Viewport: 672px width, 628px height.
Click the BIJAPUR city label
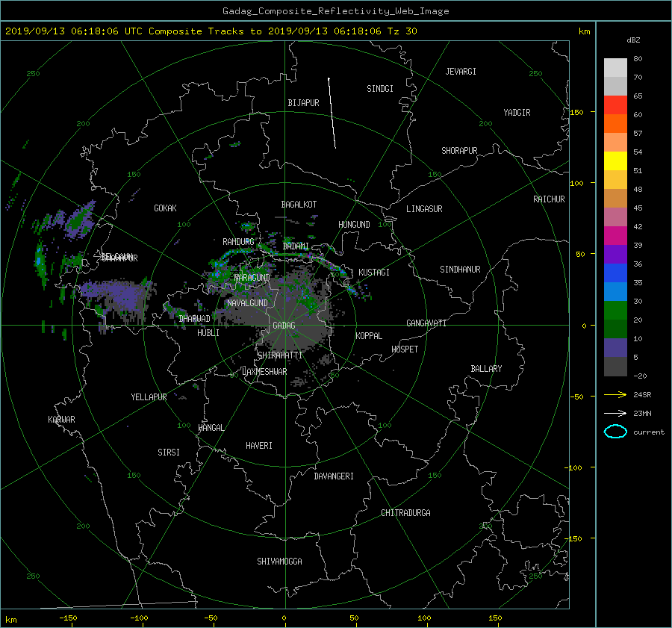pos(303,103)
